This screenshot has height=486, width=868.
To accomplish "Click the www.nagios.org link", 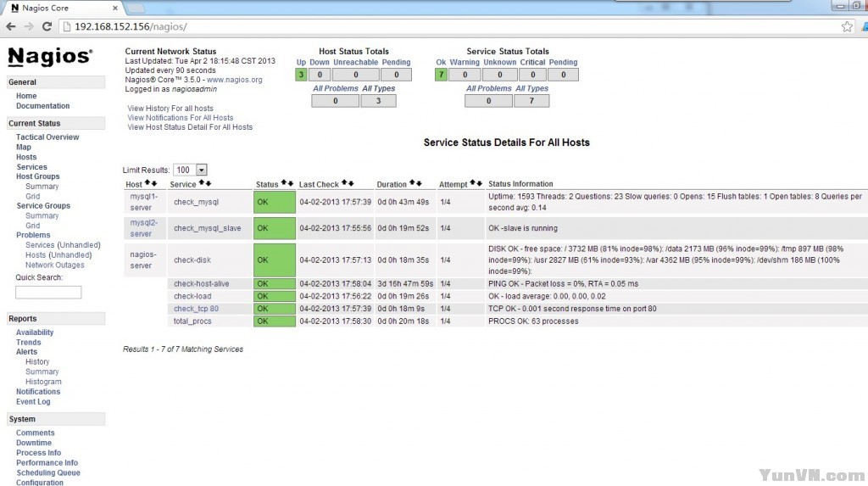I will click(x=235, y=80).
